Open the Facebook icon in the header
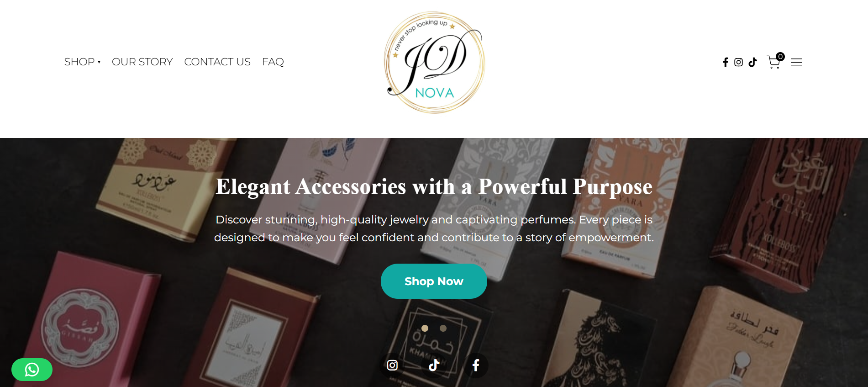Viewport: 868px width, 387px height. 726,62
